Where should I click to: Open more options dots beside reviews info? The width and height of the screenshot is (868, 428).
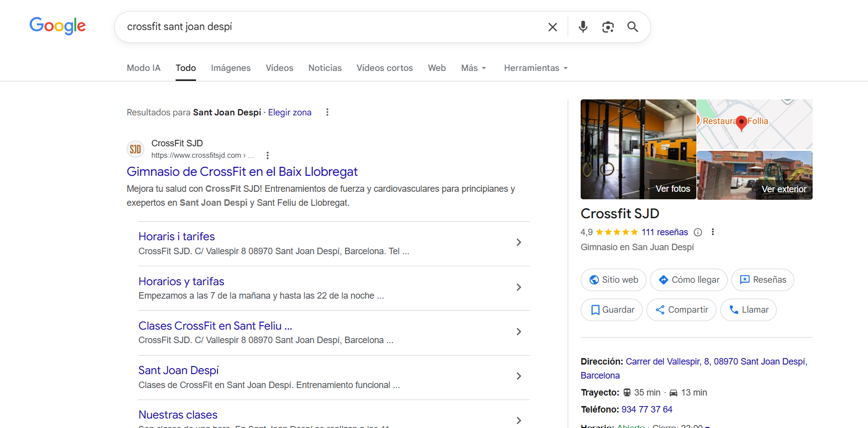713,232
